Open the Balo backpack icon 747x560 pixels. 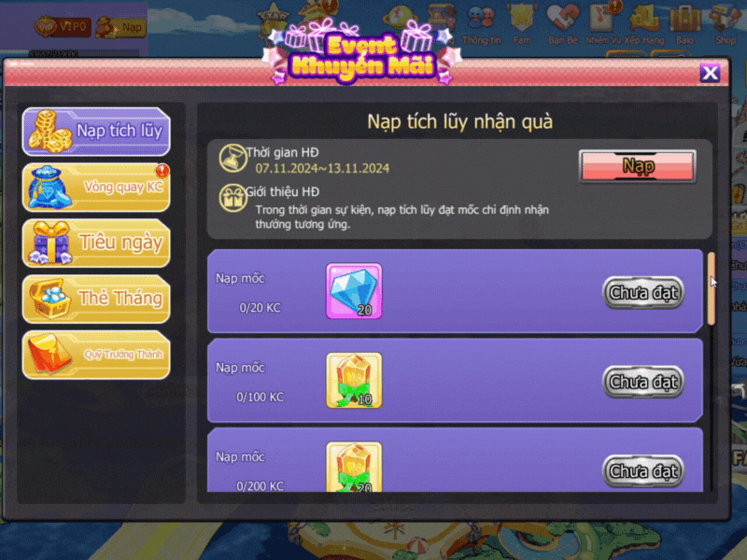click(685, 25)
